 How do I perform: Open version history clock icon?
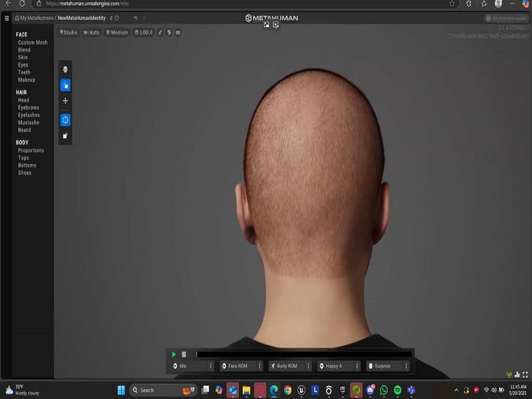(117, 18)
